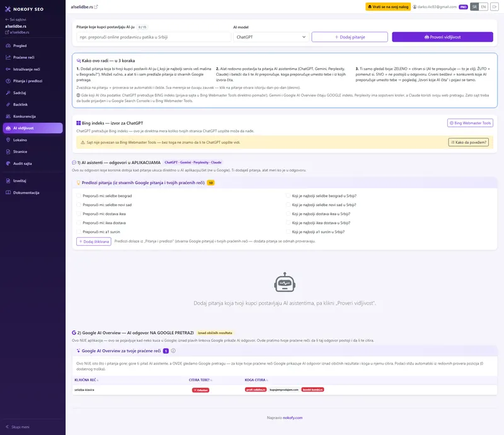Click the Nokofy SEO logo icon
504x435 pixels.
click(x=8, y=9)
